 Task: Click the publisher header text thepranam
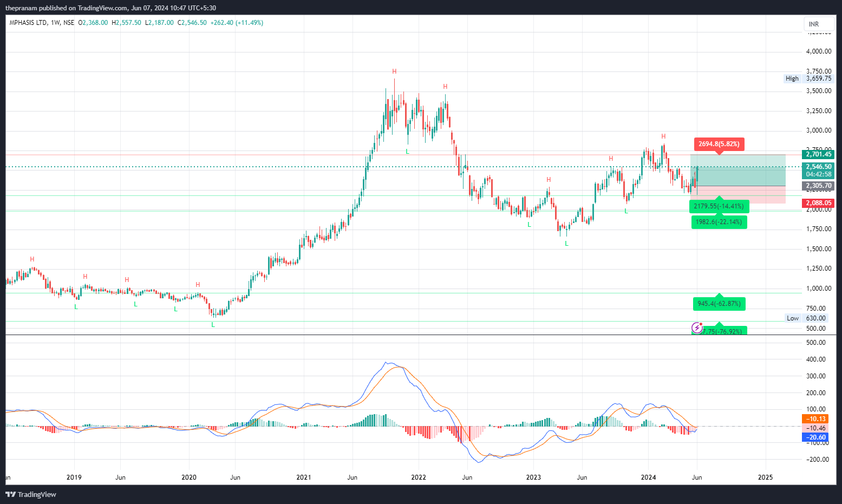pos(22,8)
